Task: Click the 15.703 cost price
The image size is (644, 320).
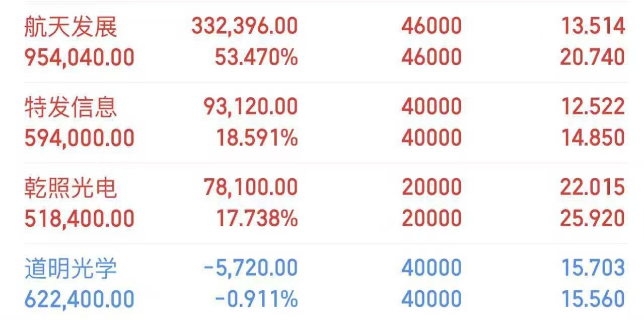Action: (x=594, y=268)
